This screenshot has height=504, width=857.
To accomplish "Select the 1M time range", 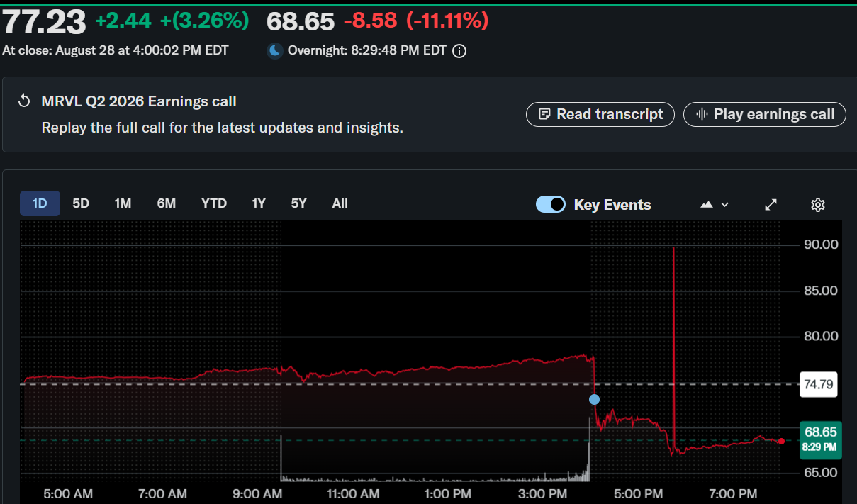I will coord(123,203).
